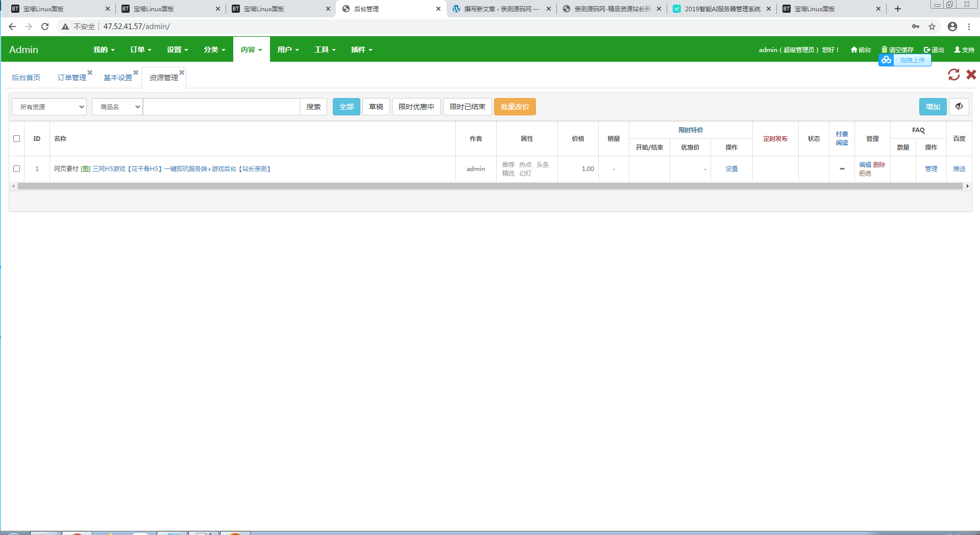Click the search text input field

(x=222, y=107)
